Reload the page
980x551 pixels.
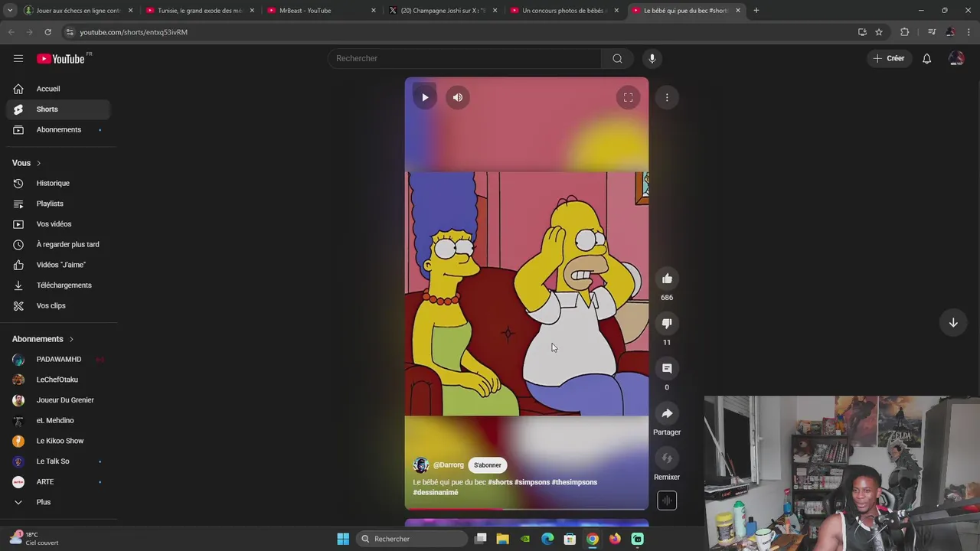(47, 32)
